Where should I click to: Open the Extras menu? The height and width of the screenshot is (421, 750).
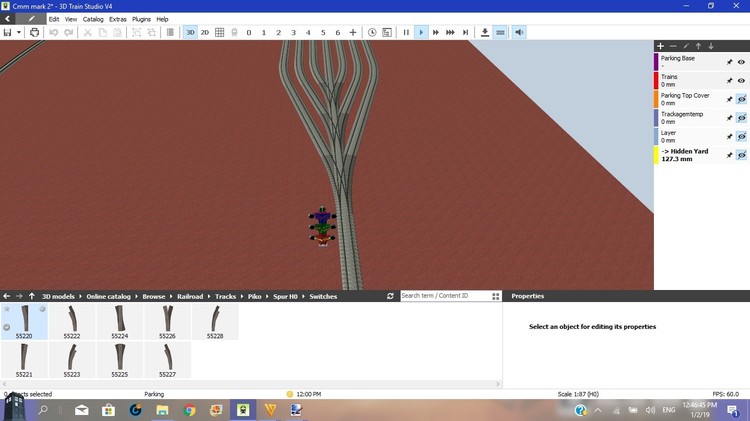click(118, 19)
